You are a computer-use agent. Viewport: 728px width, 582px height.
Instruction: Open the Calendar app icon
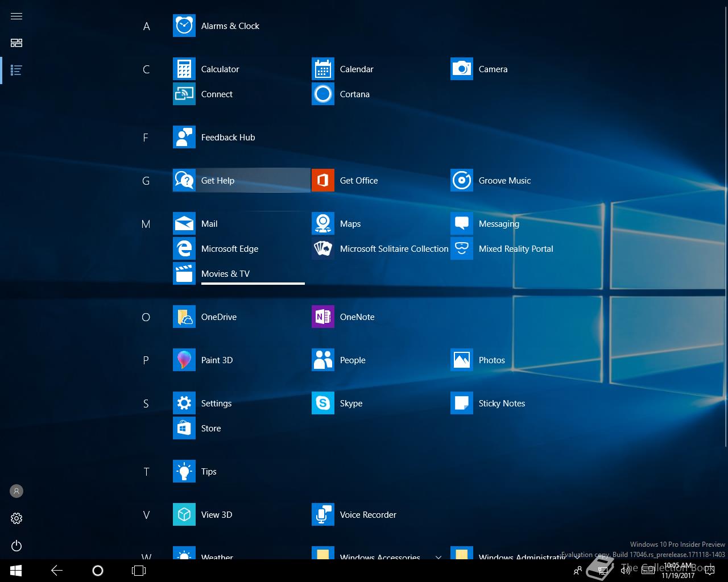[323, 69]
